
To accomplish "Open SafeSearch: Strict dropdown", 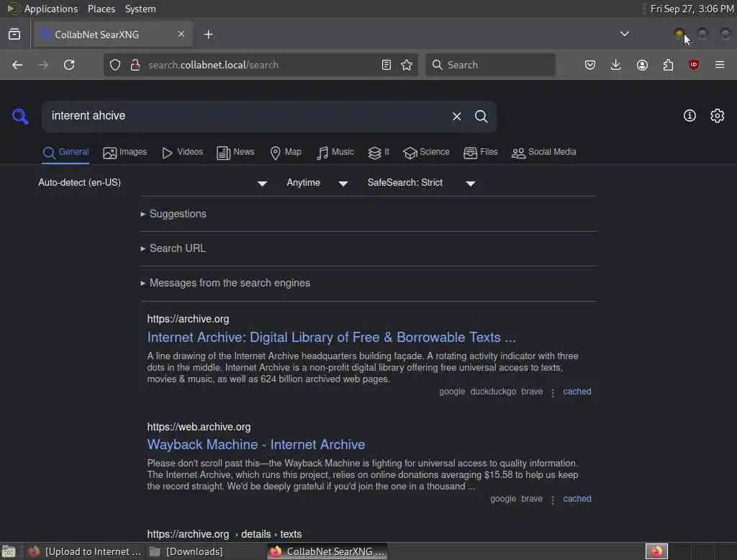I will pos(422,183).
